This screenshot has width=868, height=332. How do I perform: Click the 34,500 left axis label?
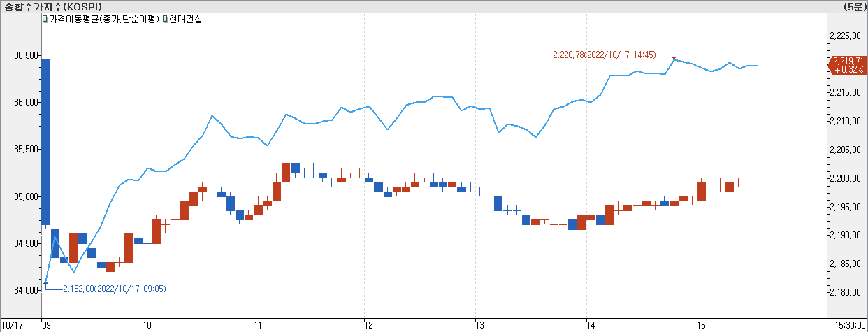26,244
